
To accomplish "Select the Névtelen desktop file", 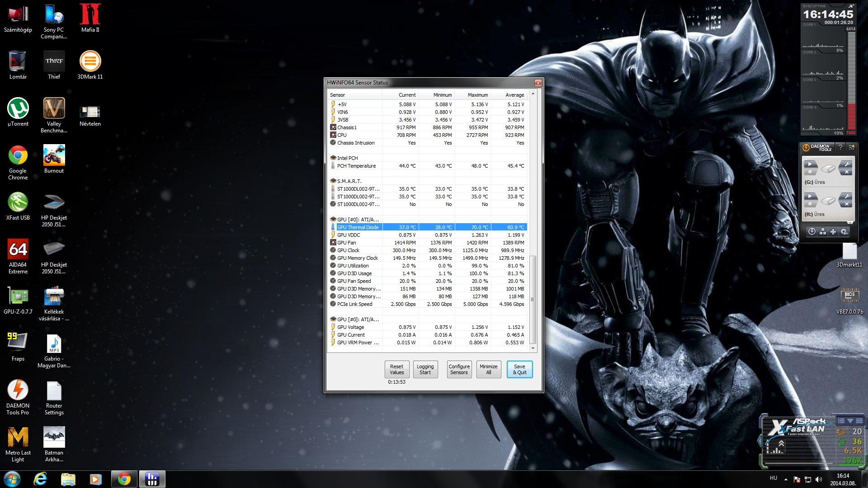I will (x=90, y=115).
